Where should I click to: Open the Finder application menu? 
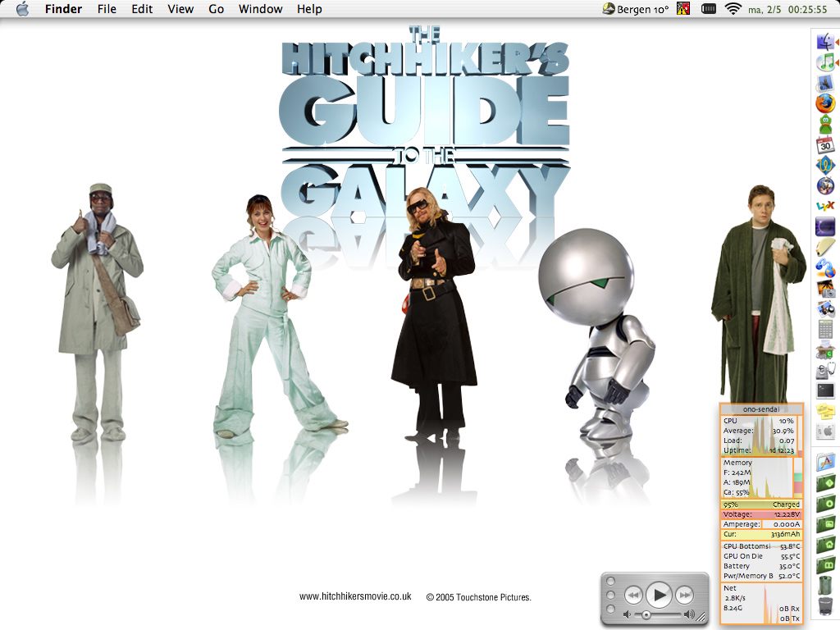pos(63,9)
